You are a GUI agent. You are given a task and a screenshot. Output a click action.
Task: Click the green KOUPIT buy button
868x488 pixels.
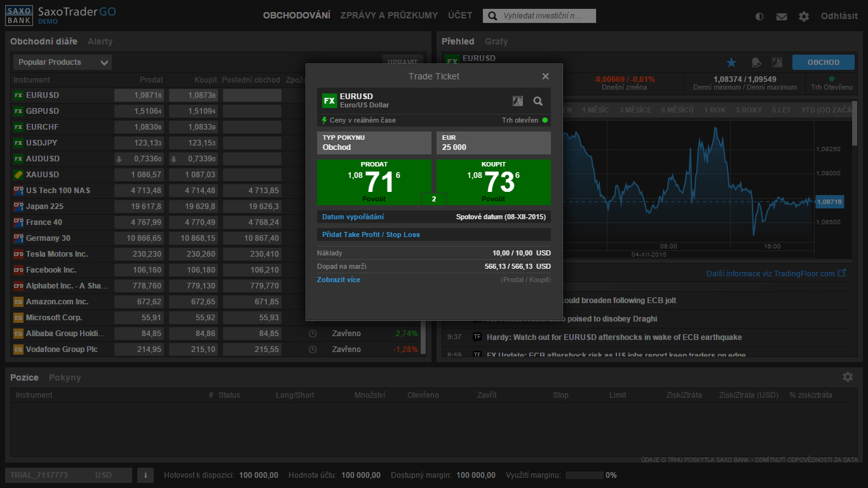[494, 182]
